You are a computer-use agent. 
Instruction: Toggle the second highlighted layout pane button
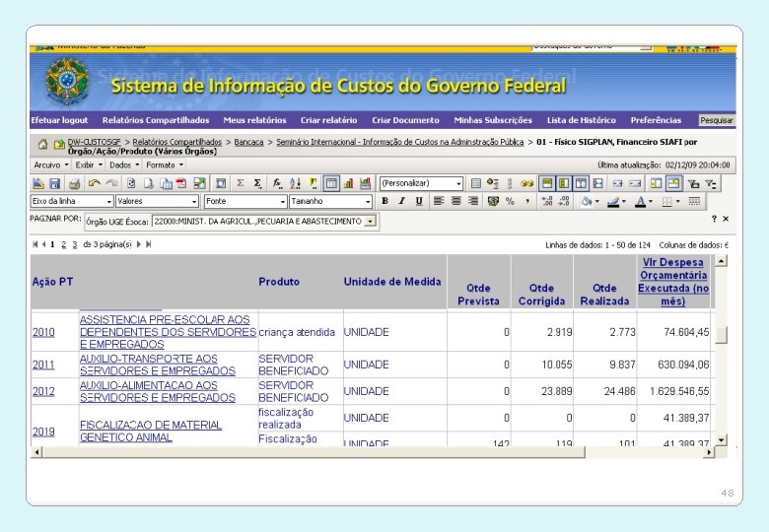click(x=564, y=183)
